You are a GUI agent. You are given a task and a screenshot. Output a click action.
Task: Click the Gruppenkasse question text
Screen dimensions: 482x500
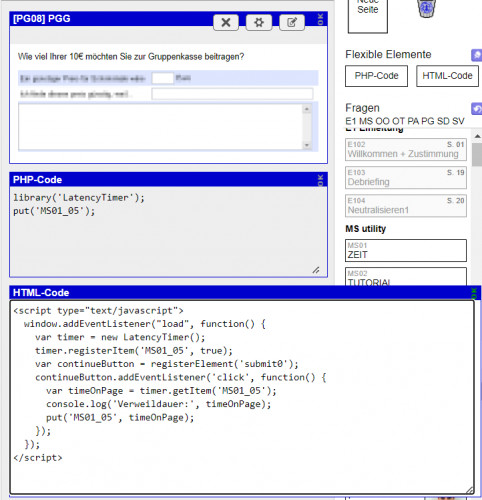pos(131,57)
